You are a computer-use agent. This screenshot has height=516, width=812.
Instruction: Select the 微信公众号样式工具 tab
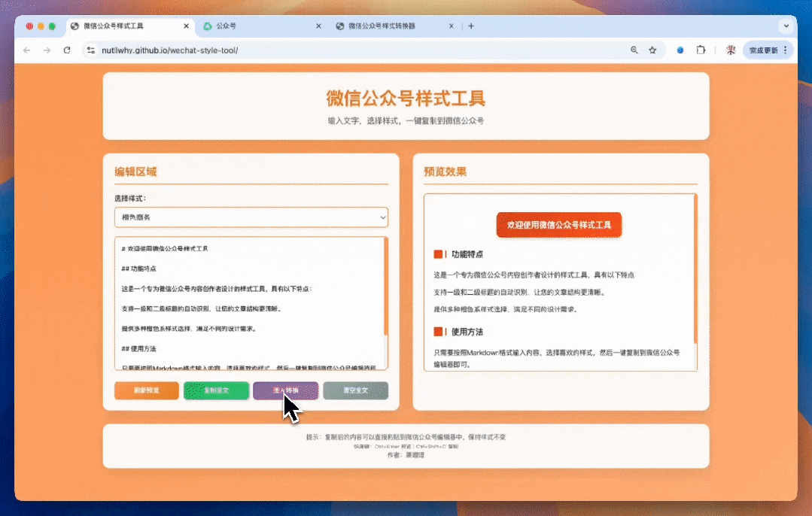coord(129,26)
